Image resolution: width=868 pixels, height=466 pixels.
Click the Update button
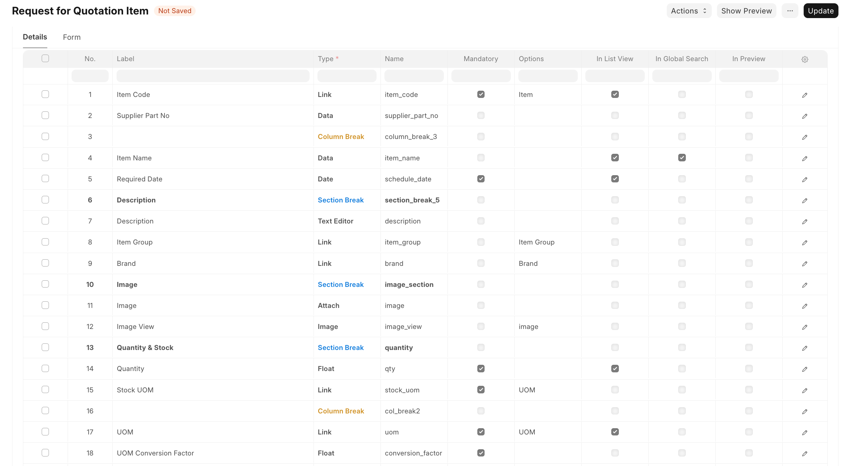820,11
